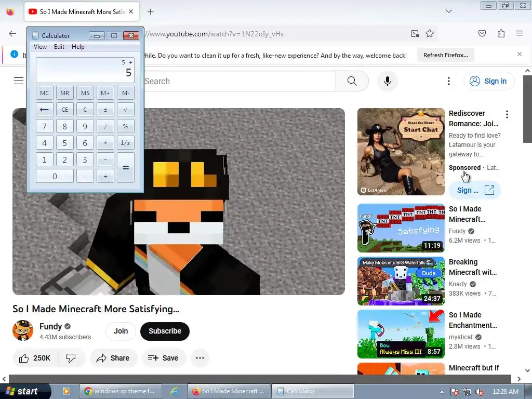Open the Fundy channel avatar
Viewport: 532px width, 399px height.
[23, 330]
